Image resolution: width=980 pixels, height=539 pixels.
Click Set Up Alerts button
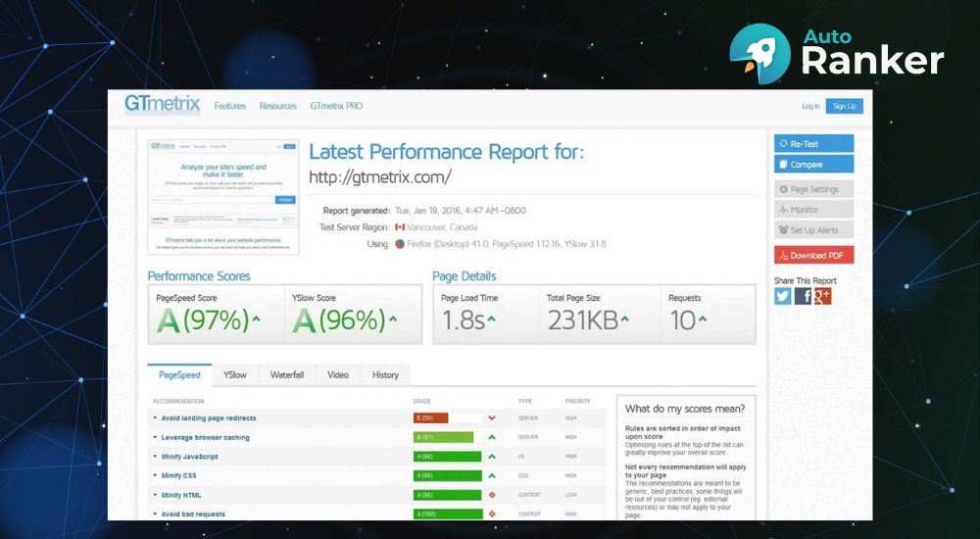813,230
